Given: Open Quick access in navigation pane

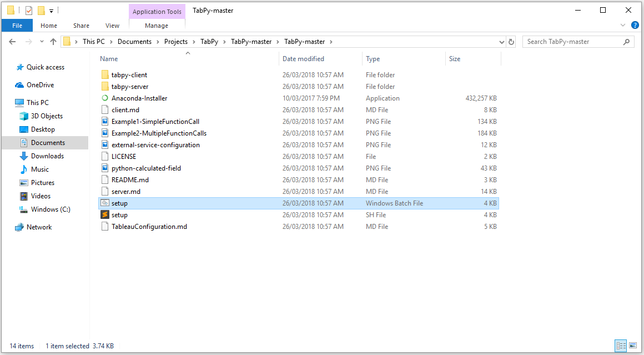Looking at the screenshot, I should click(46, 67).
